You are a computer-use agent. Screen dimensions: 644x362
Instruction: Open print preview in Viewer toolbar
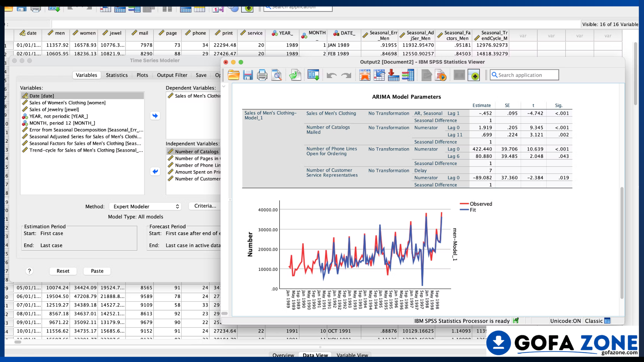point(277,75)
